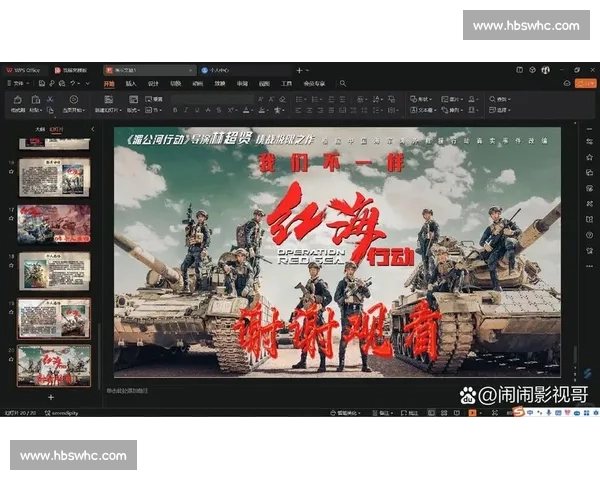600x480 pixels.
Task: Click the Copy icon below Cut
Action: pyautogui.click(x=50, y=110)
